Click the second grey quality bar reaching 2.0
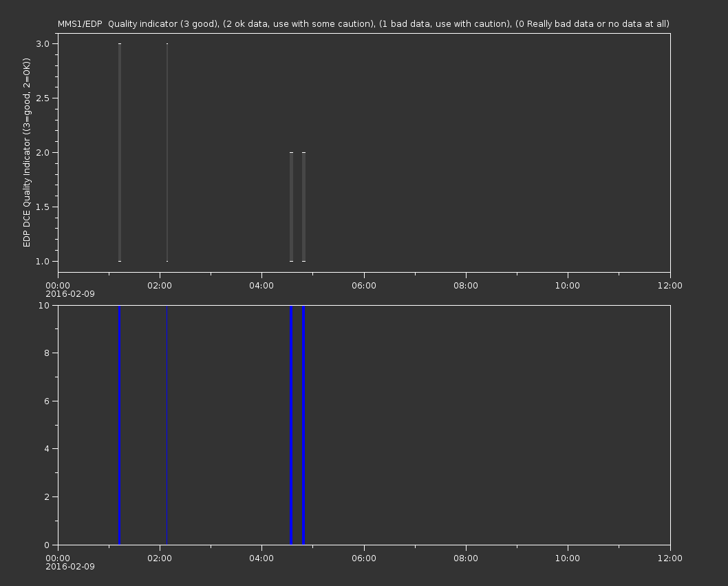The height and width of the screenshot is (586, 728). click(303, 207)
